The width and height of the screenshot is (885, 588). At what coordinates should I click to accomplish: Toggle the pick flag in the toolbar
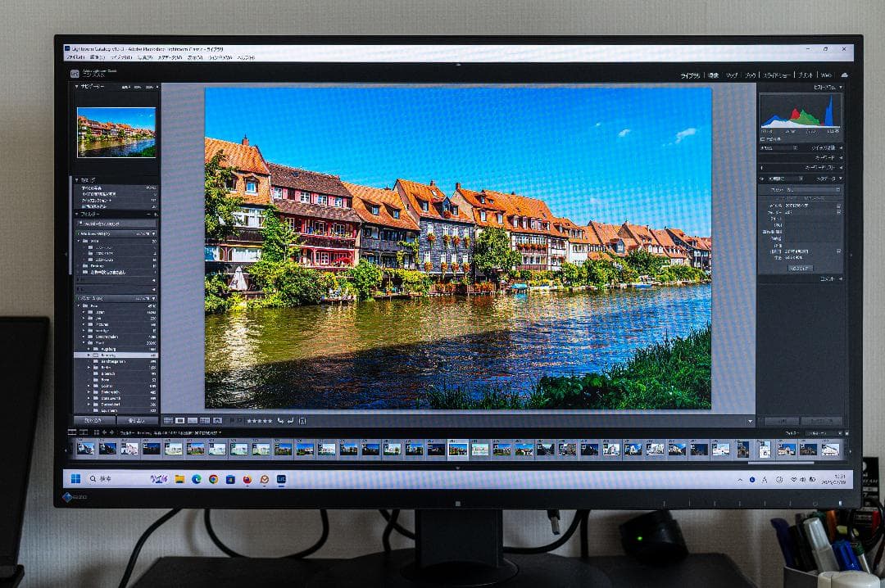click(232, 420)
